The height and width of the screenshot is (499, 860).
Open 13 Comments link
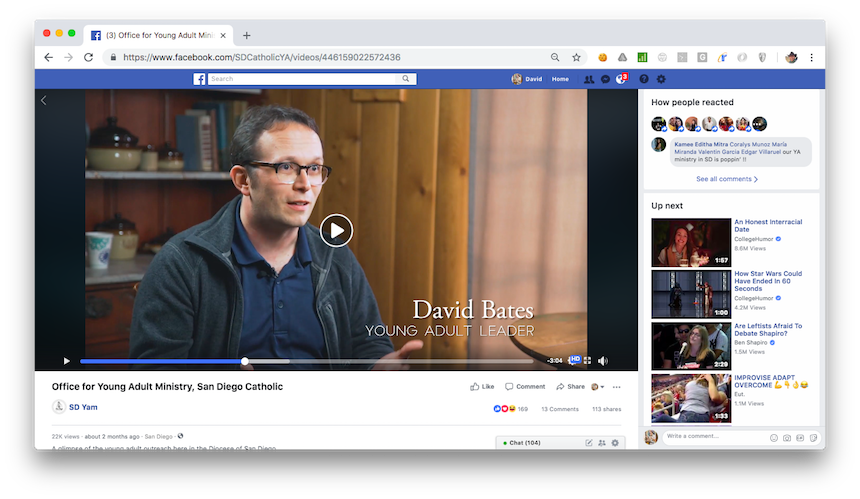pos(560,409)
